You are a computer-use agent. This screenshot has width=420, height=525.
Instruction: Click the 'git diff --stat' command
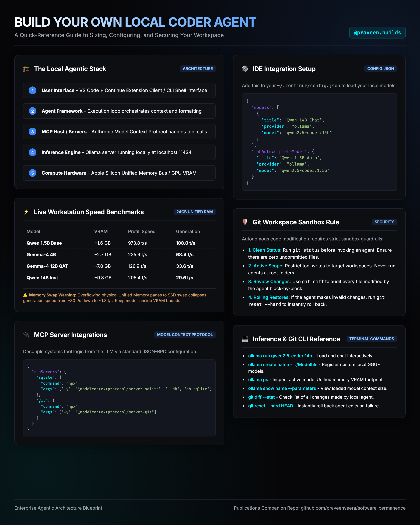click(261, 397)
